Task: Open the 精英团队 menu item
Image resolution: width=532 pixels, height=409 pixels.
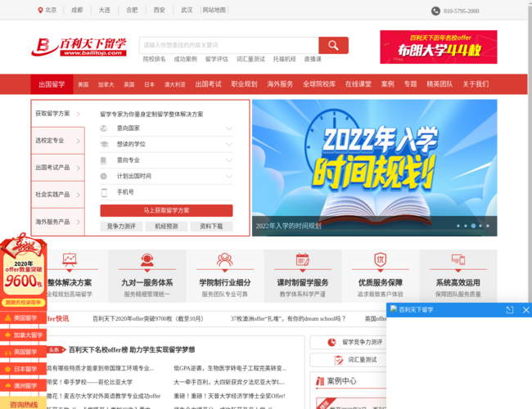Action: (440, 84)
